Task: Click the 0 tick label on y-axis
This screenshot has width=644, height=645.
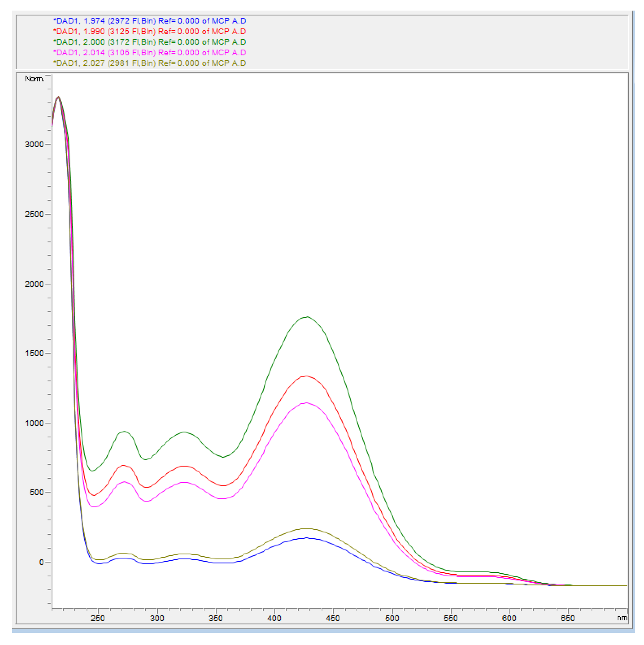Action: (41, 562)
